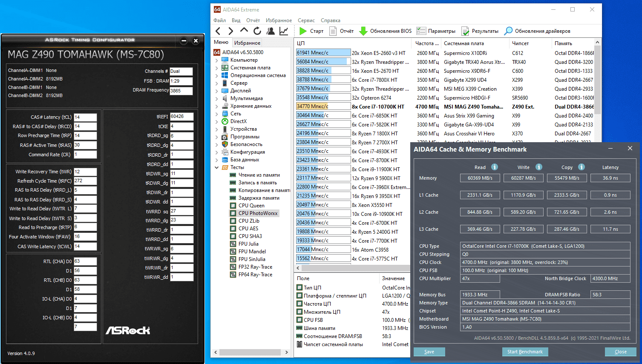Click the left scroll arrow below the results list

pyautogui.click(x=298, y=268)
